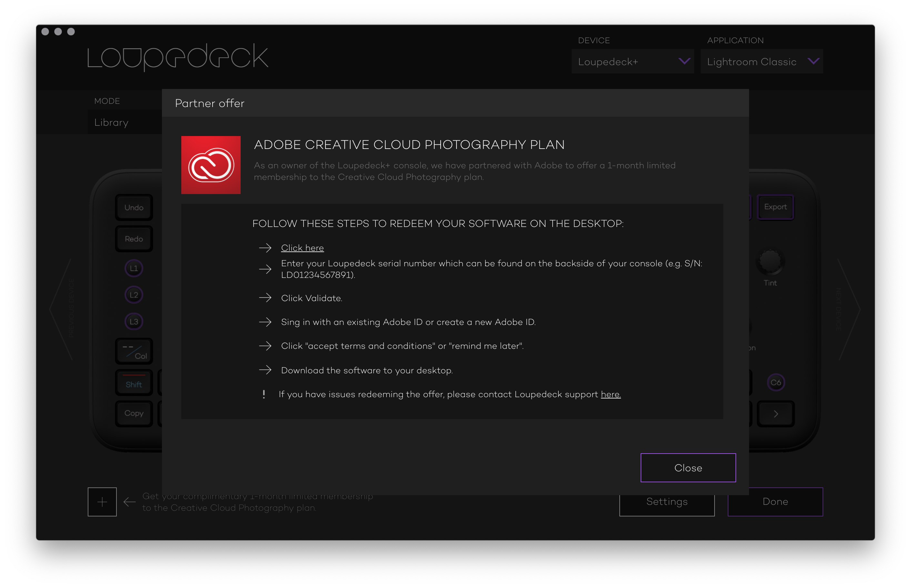Expand the Lightroom Classic application dropdown
The height and width of the screenshot is (588, 911).
[x=761, y=62]
